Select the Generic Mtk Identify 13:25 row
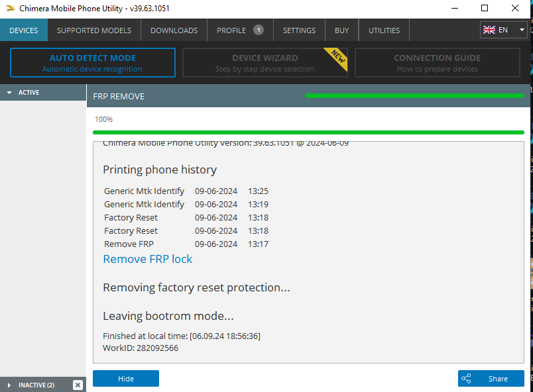 186,191
